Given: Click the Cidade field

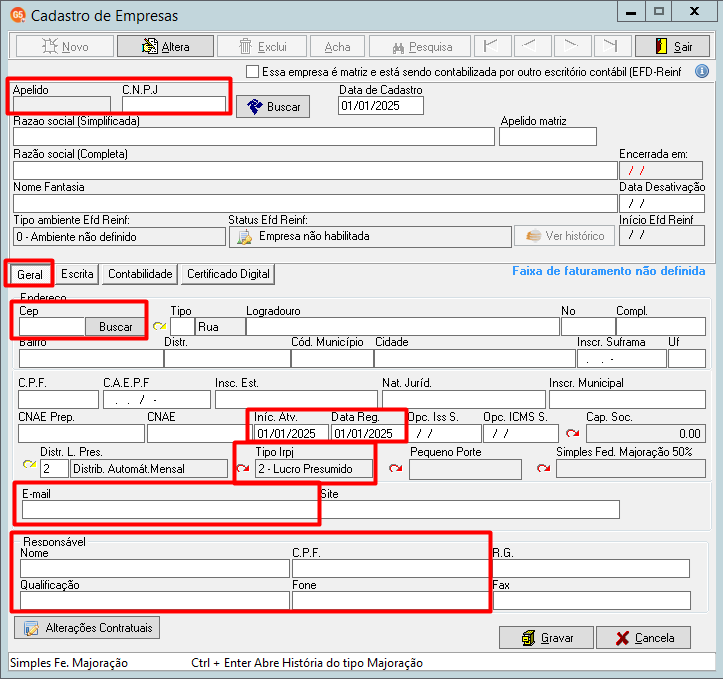Looking at the screenshot, I should point(474,358).
